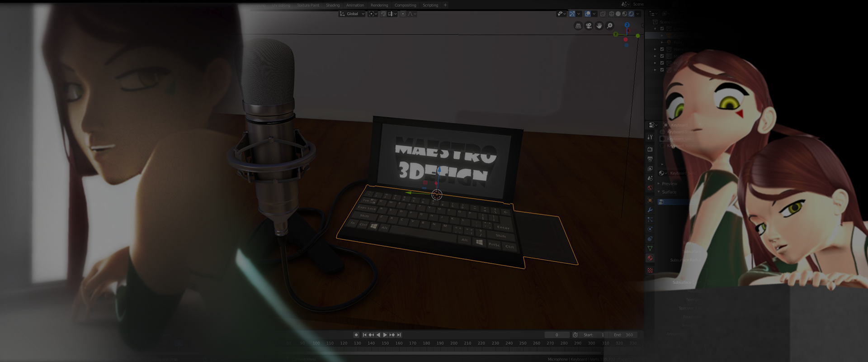
Task: Toggle the camera view button
Action: tap(589, 26)
